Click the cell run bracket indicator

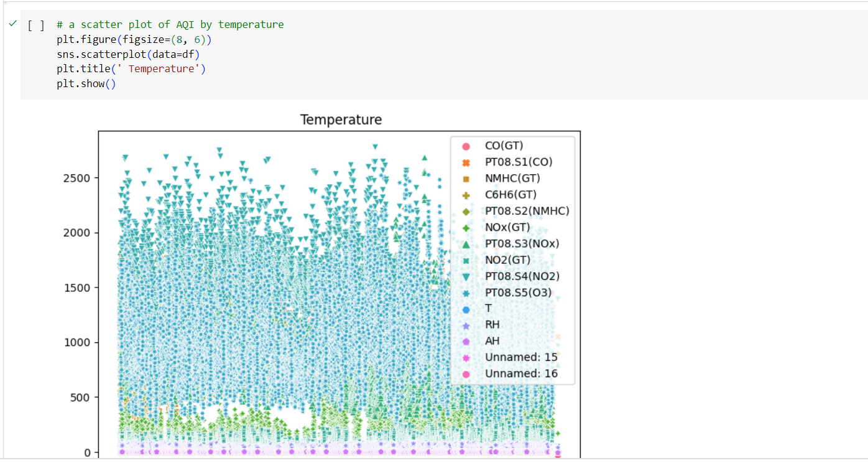click(35, 25)
